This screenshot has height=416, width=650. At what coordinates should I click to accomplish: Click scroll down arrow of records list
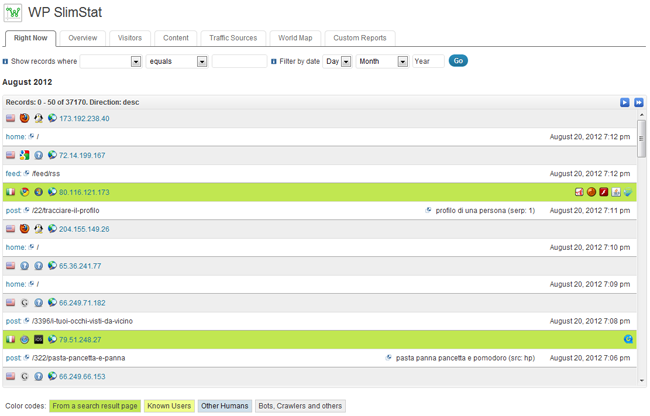pyautogui.click(x=642, y=380)
